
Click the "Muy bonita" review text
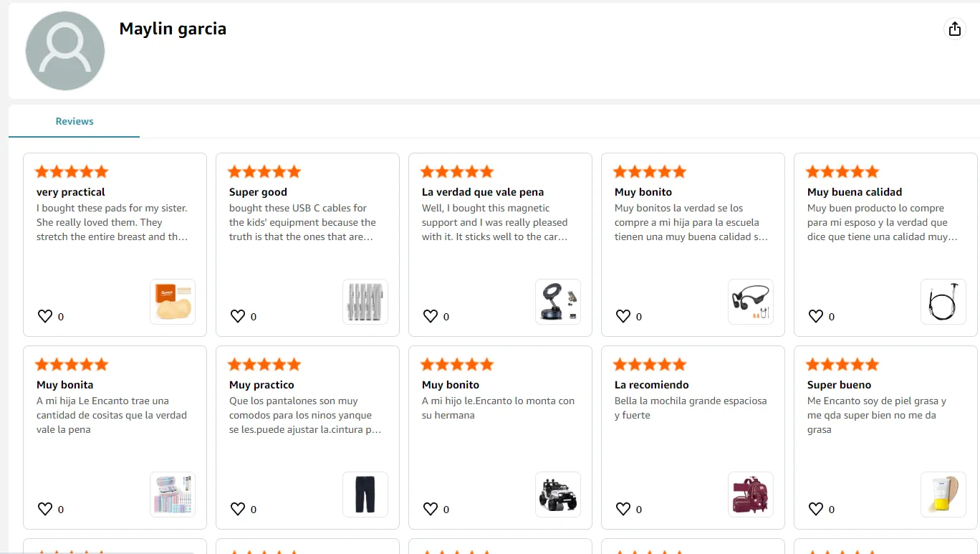pos(111,415)
